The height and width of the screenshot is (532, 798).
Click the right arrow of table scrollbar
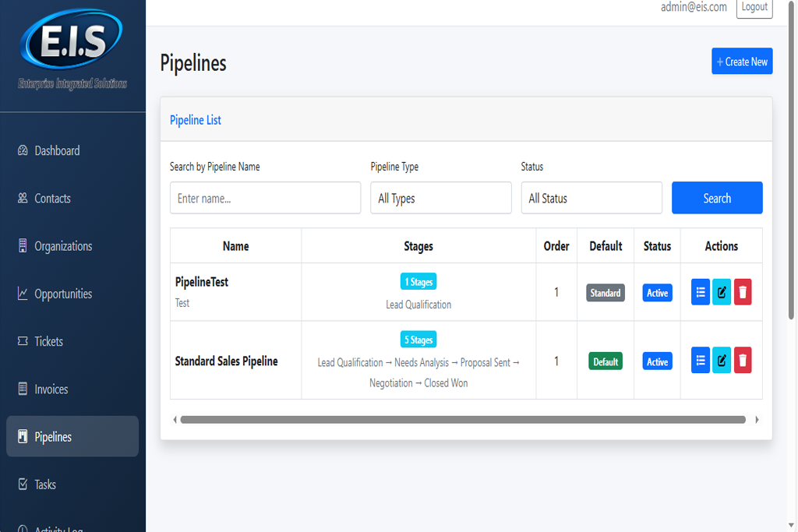tap(757, 420)
